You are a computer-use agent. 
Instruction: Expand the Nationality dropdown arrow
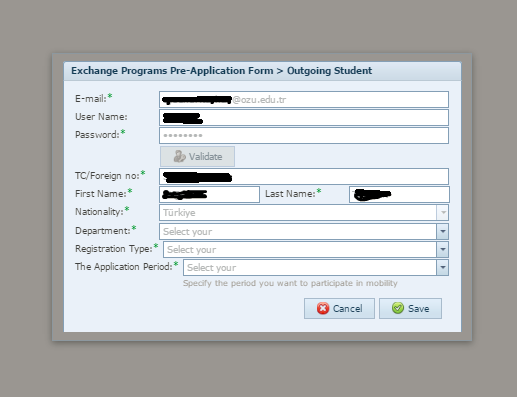tap(443, 213)
